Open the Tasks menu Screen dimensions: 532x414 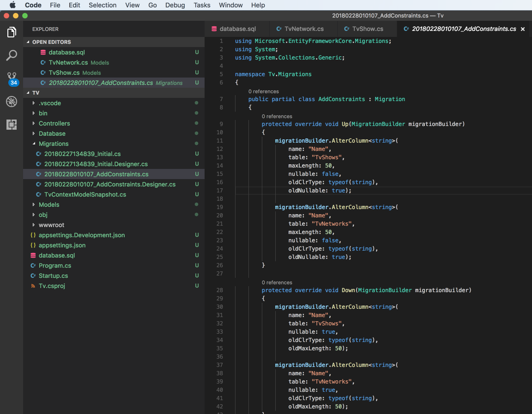[x=202, y=5]
